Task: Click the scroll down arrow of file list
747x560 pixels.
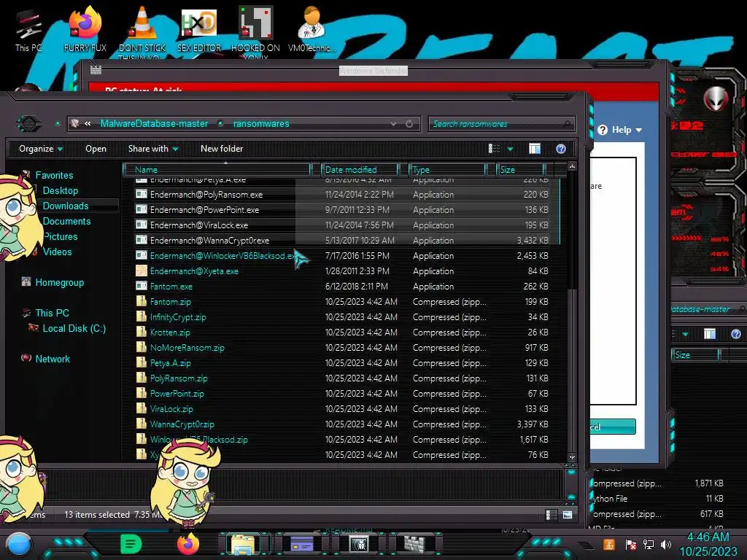Action: pos(572,457)
